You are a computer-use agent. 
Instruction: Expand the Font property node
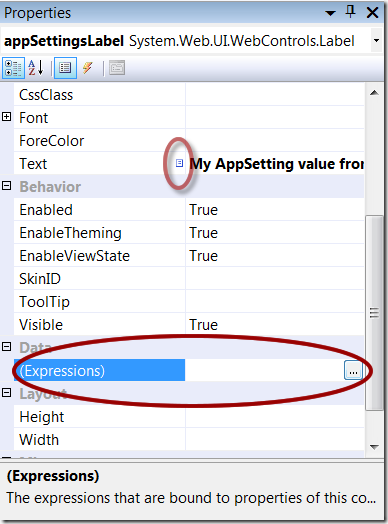[7, 117]
